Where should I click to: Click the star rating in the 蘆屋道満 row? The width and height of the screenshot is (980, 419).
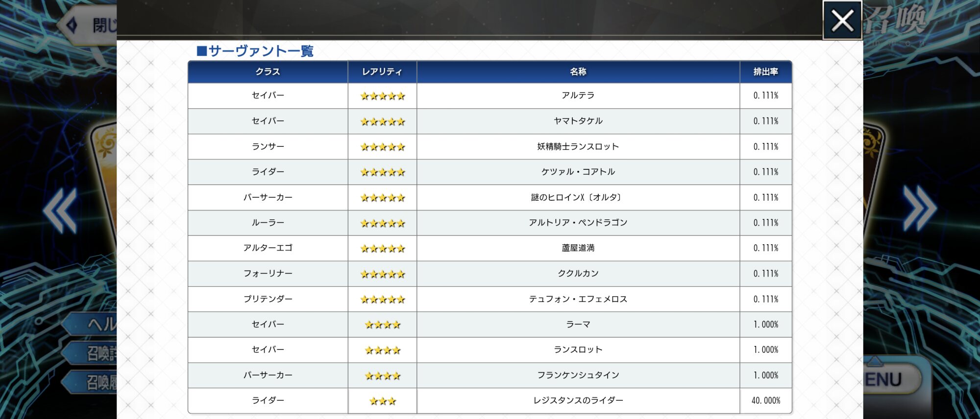[x=382, y=249]
